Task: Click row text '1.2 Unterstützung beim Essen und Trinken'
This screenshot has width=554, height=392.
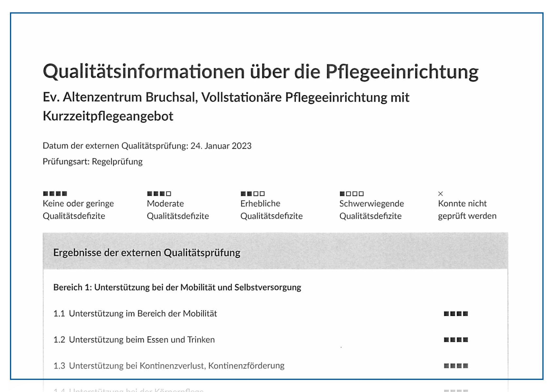Action: point(134,340)
